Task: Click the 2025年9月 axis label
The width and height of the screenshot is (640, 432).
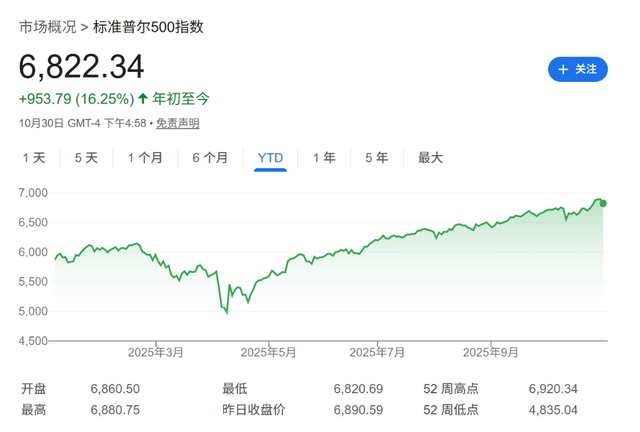Action: [x=491, y=352]
